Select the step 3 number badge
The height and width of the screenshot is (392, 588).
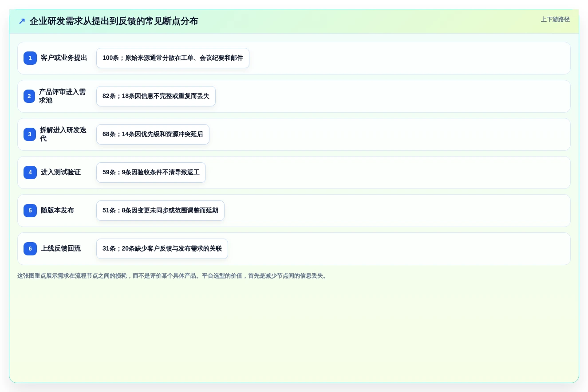click(30, 134)
